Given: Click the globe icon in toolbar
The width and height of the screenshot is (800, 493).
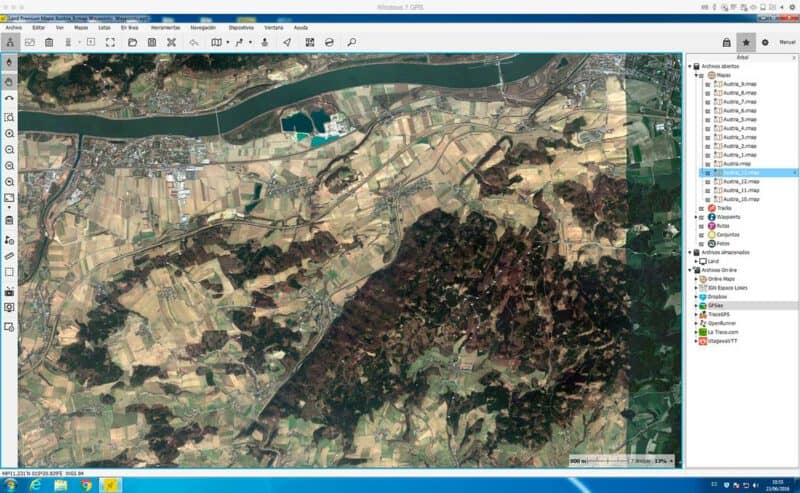Looking at the screenshot, I should (x=329, y=42).
